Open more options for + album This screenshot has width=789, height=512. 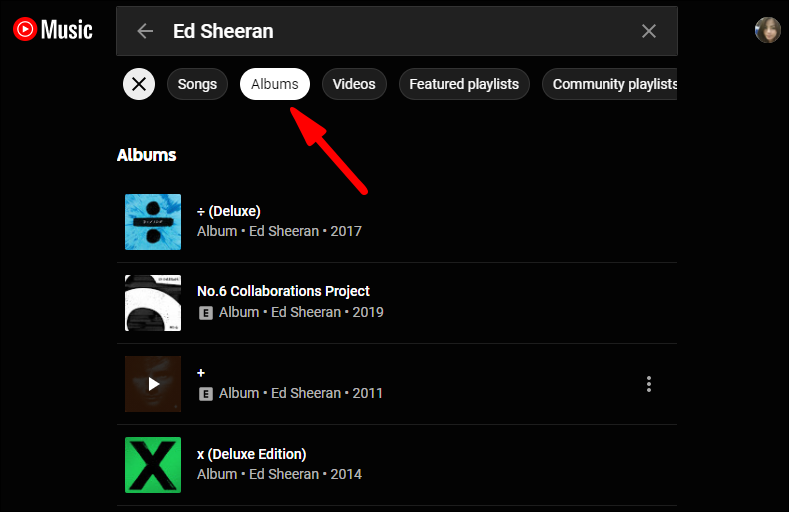pyautogui.click(x=649, y=384)
